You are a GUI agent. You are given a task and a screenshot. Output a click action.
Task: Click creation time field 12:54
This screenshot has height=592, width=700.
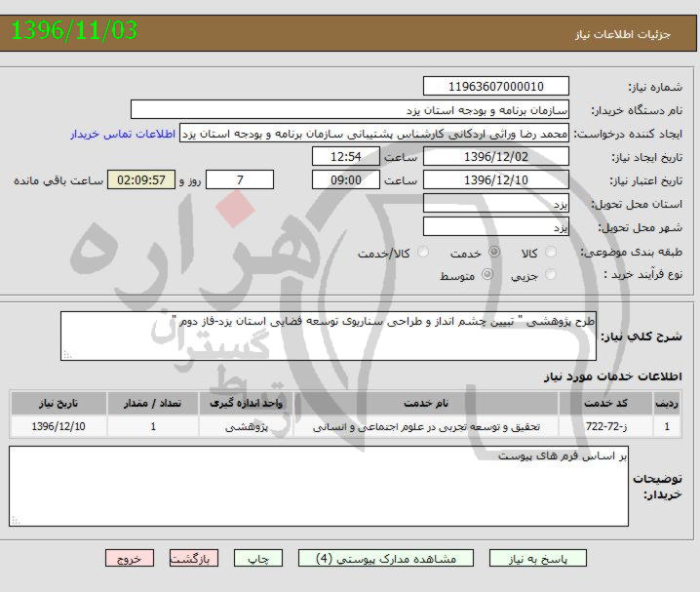346,157
